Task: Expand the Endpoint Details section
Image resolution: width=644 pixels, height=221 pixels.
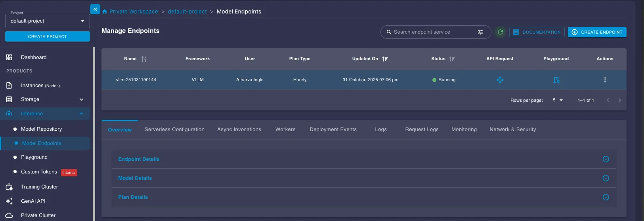Action: click(x=606, y=159)
